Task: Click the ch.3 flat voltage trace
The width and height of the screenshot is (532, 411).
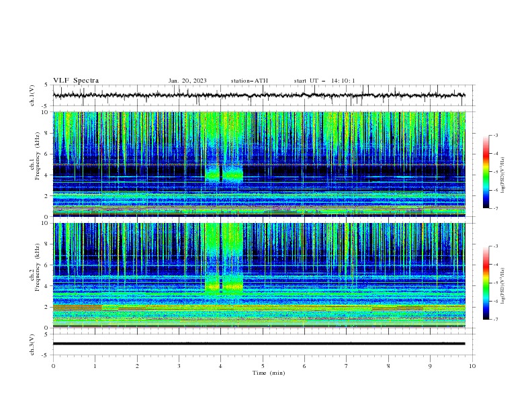Action: click(259, 344)
